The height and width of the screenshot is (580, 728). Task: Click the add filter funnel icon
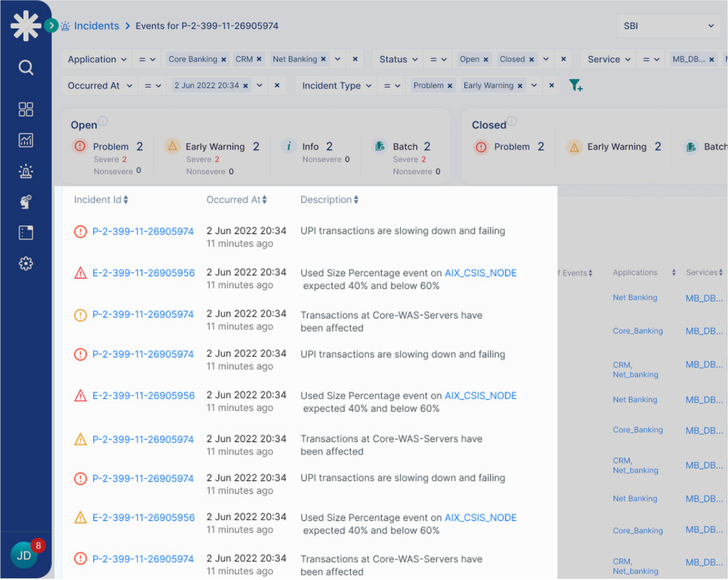575,86
